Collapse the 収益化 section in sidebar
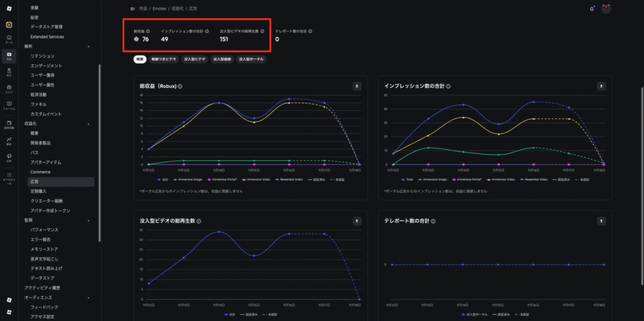This screenshot has height=321, width=644. click(88, 124)
